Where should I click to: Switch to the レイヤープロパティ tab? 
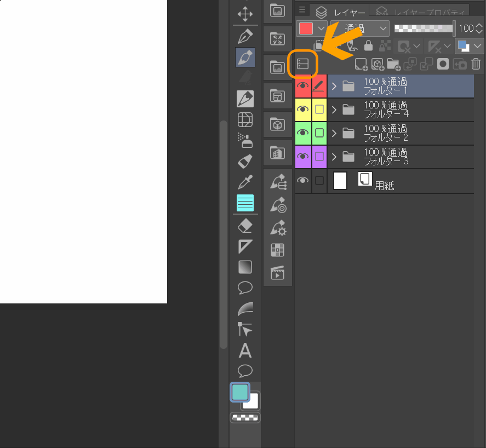click(x=420, y=12)
